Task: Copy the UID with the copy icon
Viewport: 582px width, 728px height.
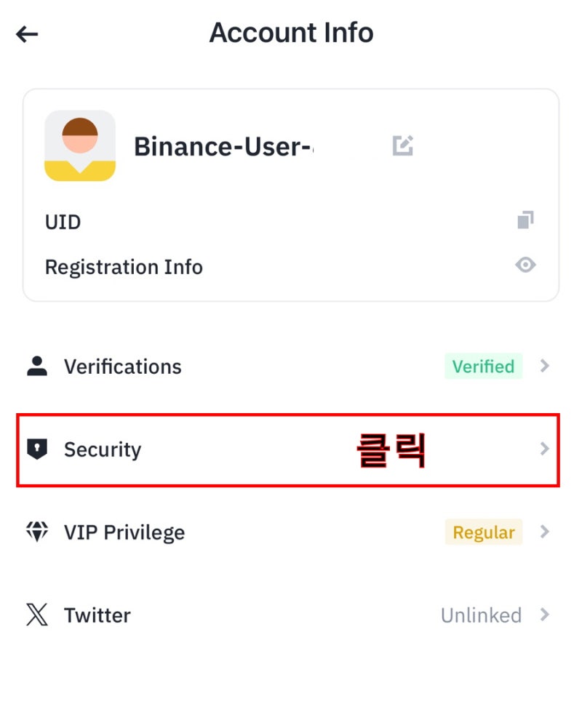Action: [x=525, y=220]
